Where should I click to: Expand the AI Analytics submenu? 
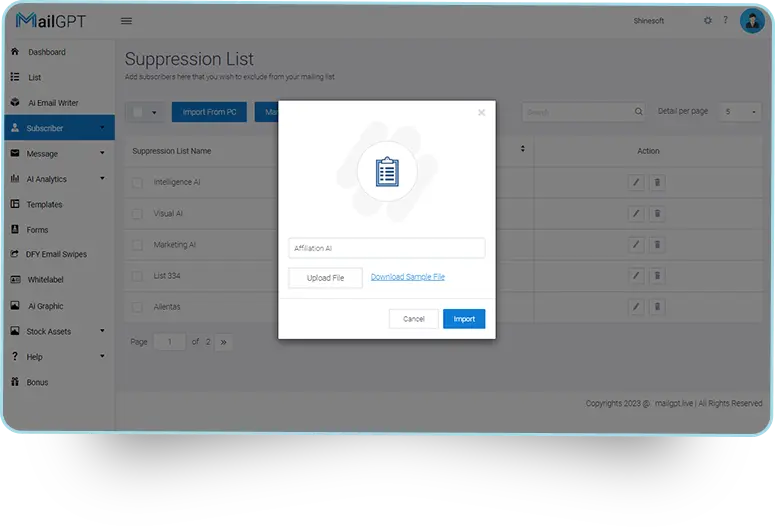click(x=57, y=179)
